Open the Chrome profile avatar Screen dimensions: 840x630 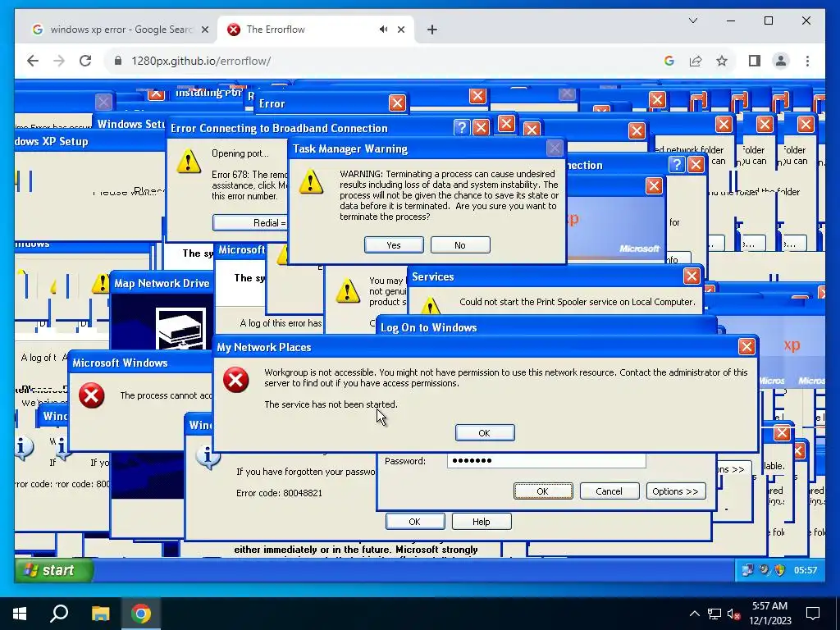pos(781,61)
